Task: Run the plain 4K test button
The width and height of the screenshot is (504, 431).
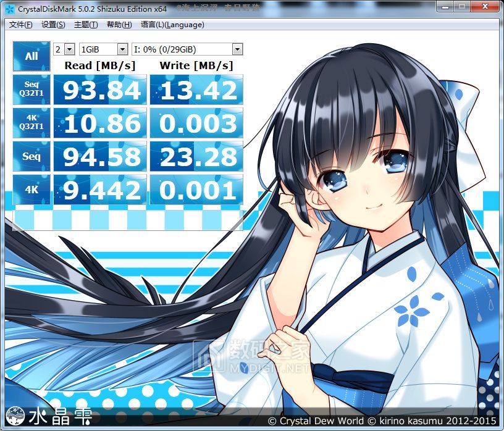Action: (x=31, y=190)
